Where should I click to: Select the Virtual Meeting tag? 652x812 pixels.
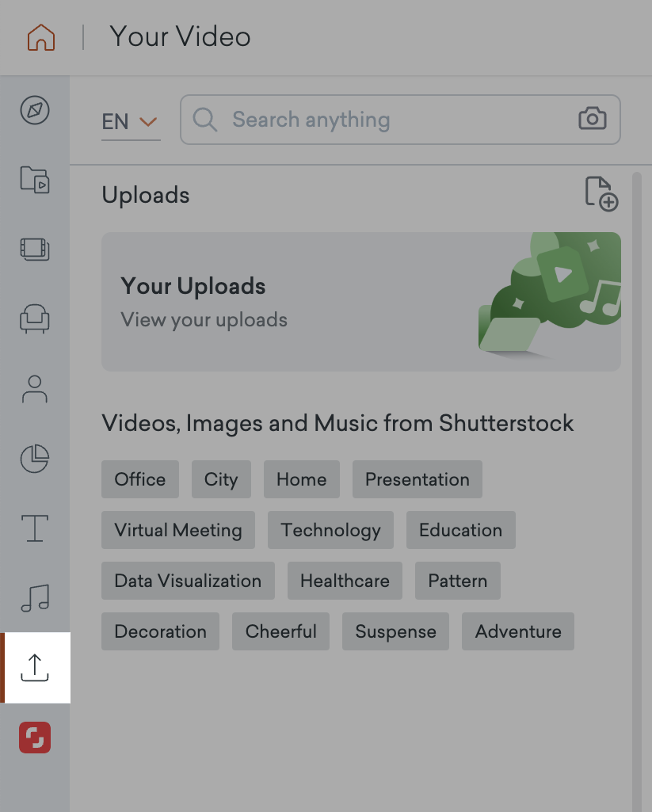click(178, 530)
